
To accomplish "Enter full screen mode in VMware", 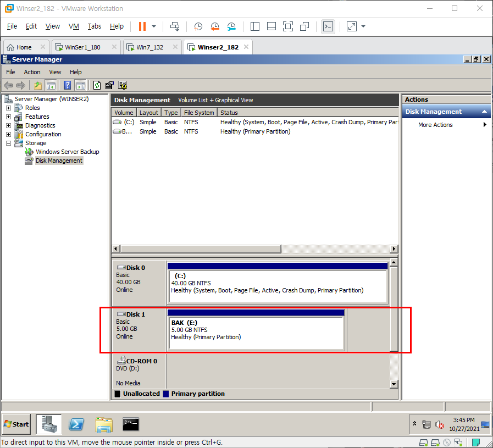I will [287, 26].
